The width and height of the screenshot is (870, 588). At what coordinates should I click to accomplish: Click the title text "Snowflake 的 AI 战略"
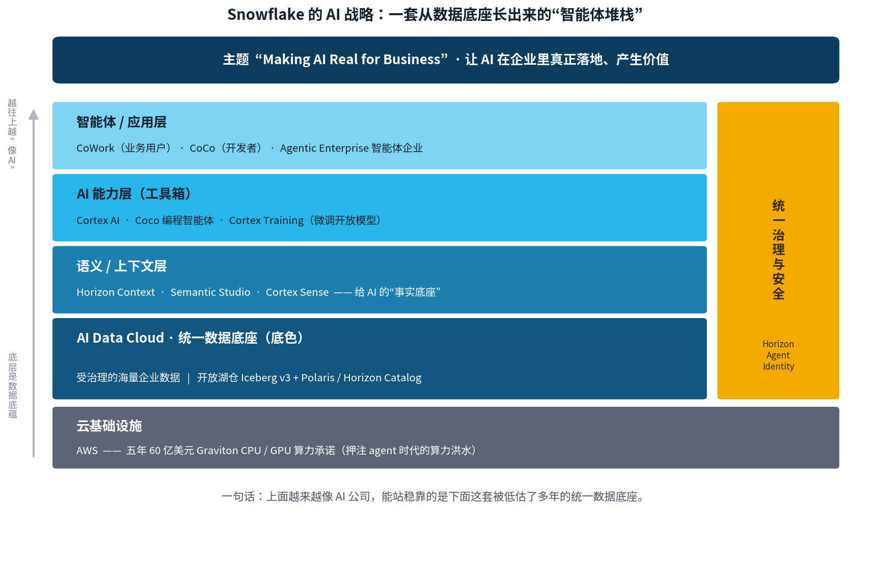click(x=301, y=15)
